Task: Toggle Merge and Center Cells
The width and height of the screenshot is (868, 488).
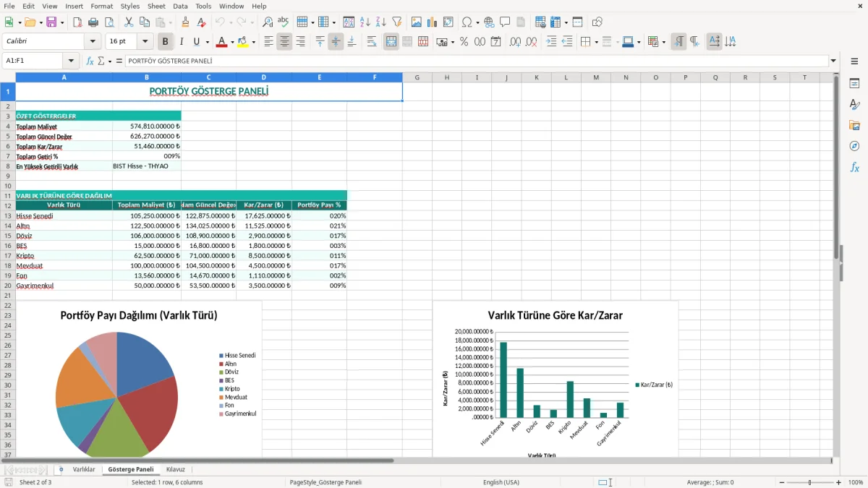Action: click(391, 42)
